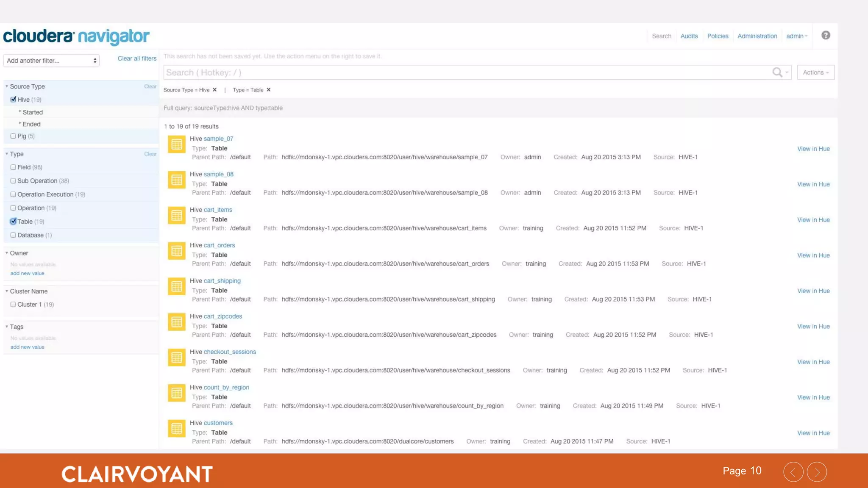Go to previous slide arrow
Image resolution: width=868 pixels, height=488 pixels.
793,472
